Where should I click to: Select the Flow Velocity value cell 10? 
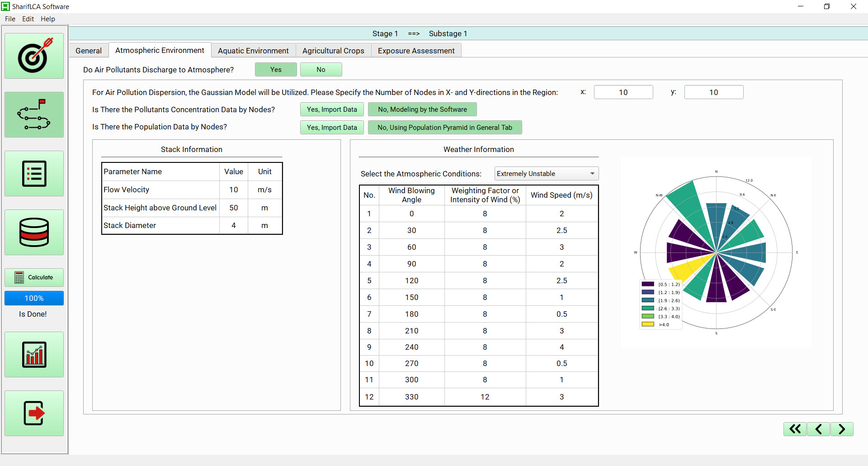click(x=233, y=190)
